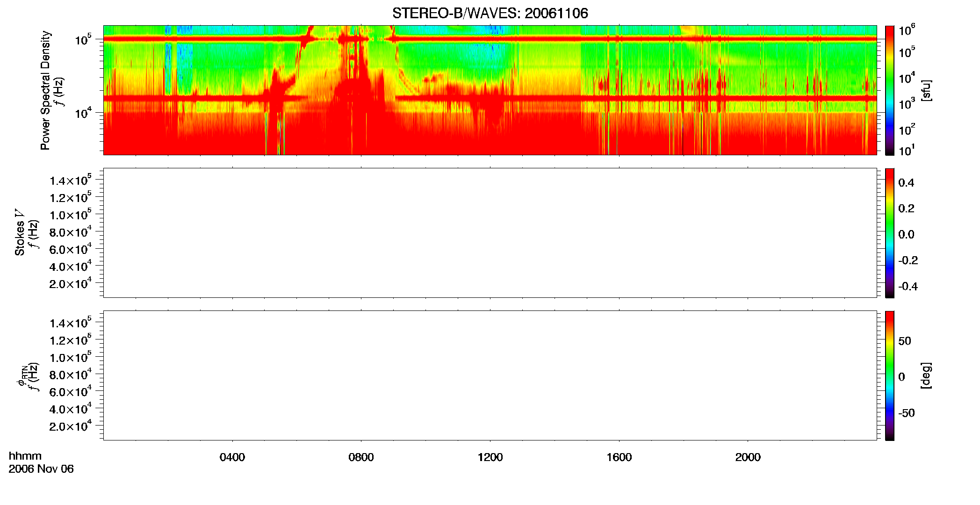Click the 1200 time tick label

coord(490,457)
